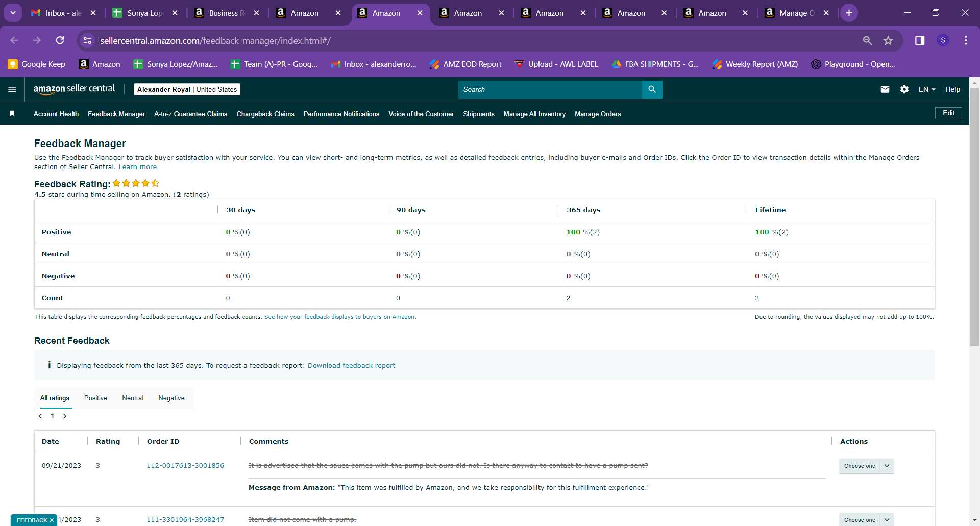980x526 pixels.
Task: Open Google Keep bookmark
Action: point(37,64)
